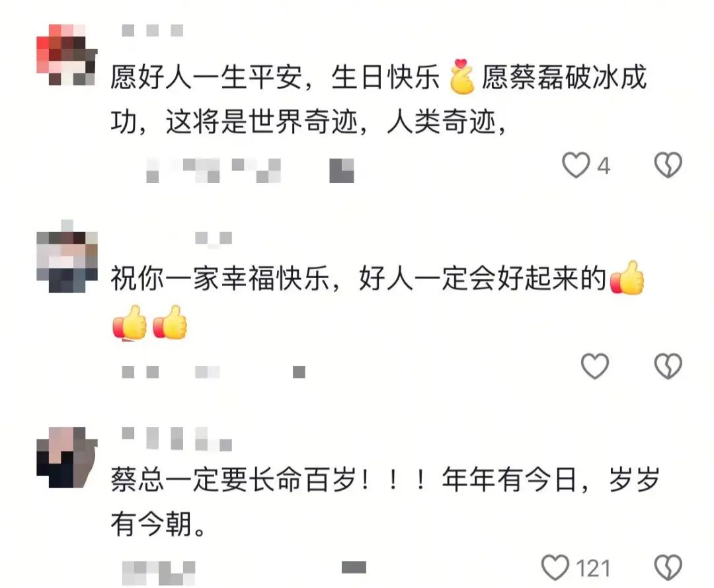Image resolution: width=714 pixels, height=588 pixels.
Task: Like the 祝你一家幸福快乐 comment
Action: pyautogui.click(x=595, y=366)
